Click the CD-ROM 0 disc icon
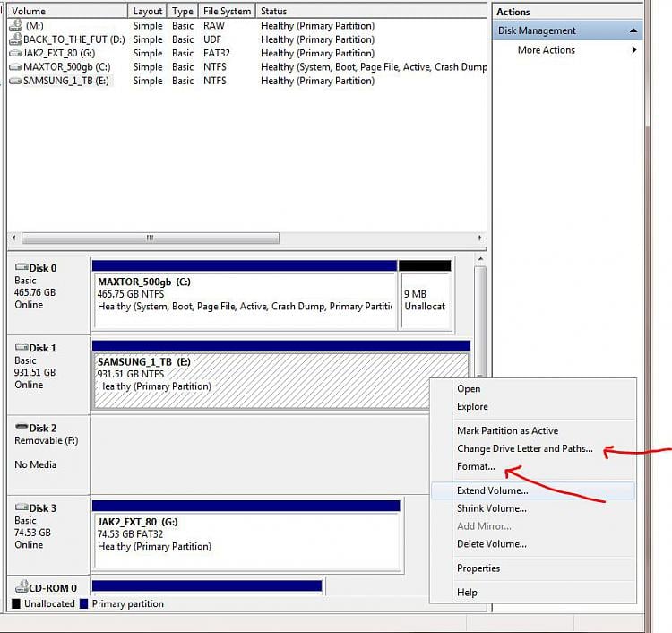Screen dimensions: 672x633 point(21,586)
